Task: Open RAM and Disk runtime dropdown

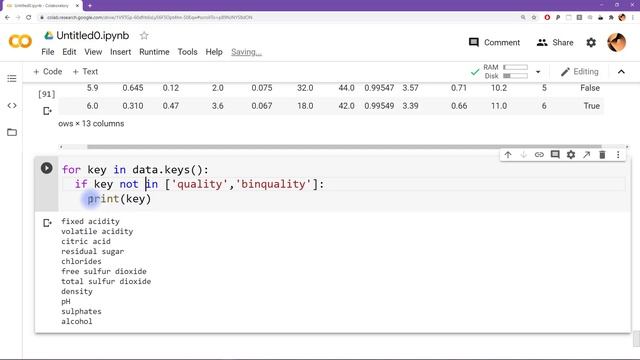Action: click(538, 72)
